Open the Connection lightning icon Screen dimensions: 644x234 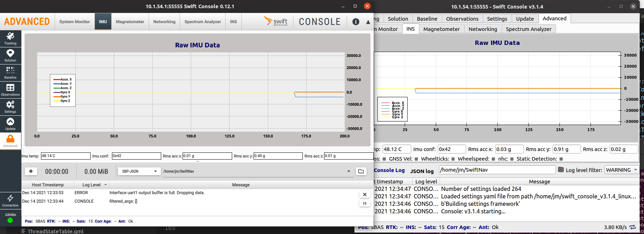[x=10, y=201]
